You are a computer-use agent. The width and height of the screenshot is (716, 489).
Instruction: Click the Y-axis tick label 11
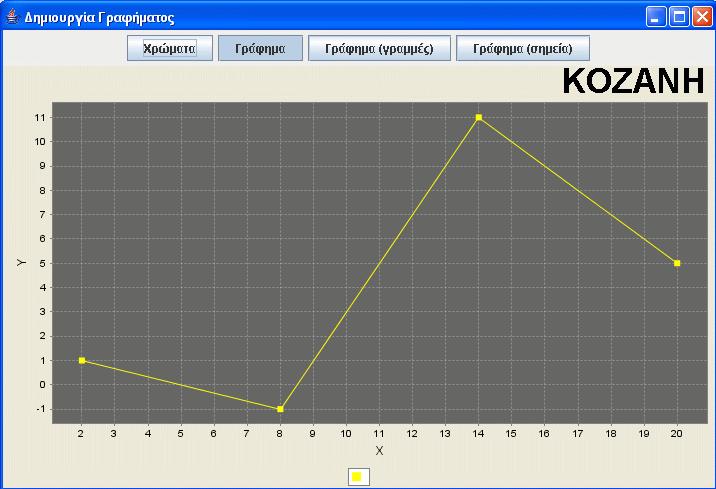point(40,118)
